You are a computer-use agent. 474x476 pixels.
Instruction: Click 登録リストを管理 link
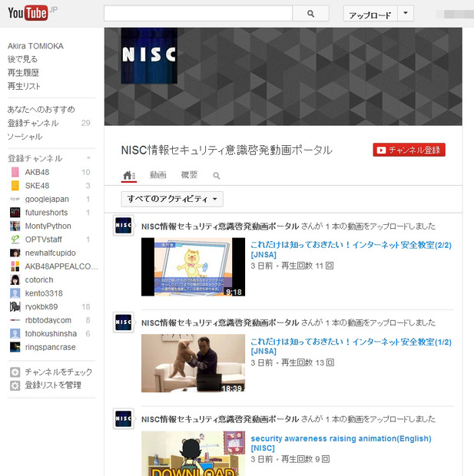[x=53, y=385]
